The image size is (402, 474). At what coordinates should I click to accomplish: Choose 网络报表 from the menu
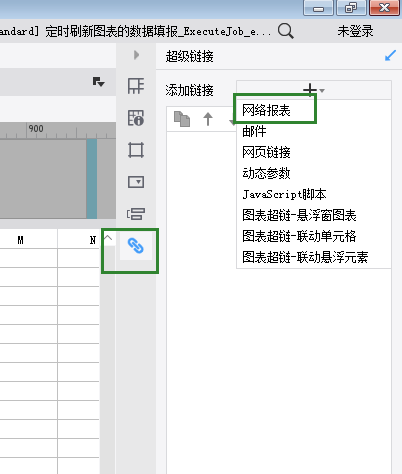(266, 110)
